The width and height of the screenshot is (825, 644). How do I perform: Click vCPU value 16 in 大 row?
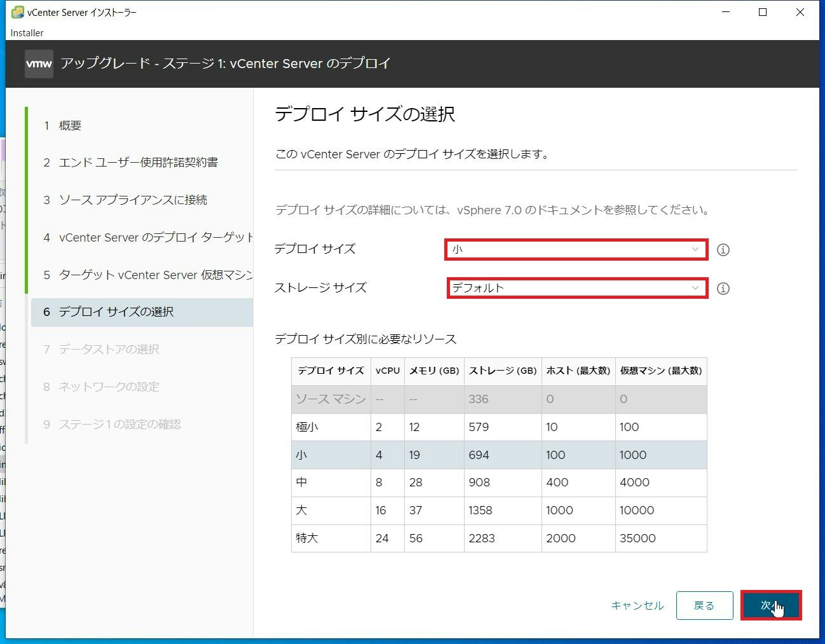[x=381, y=510]
